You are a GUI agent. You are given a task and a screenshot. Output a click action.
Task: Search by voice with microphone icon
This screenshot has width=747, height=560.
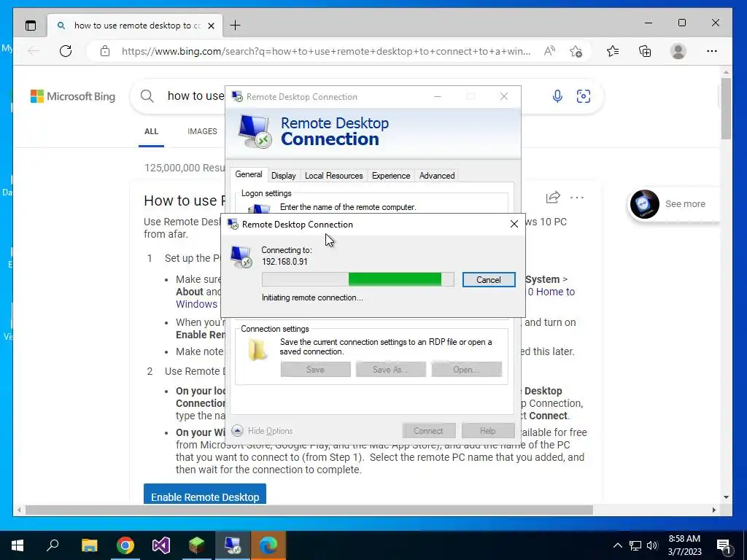tap(557, 96)
